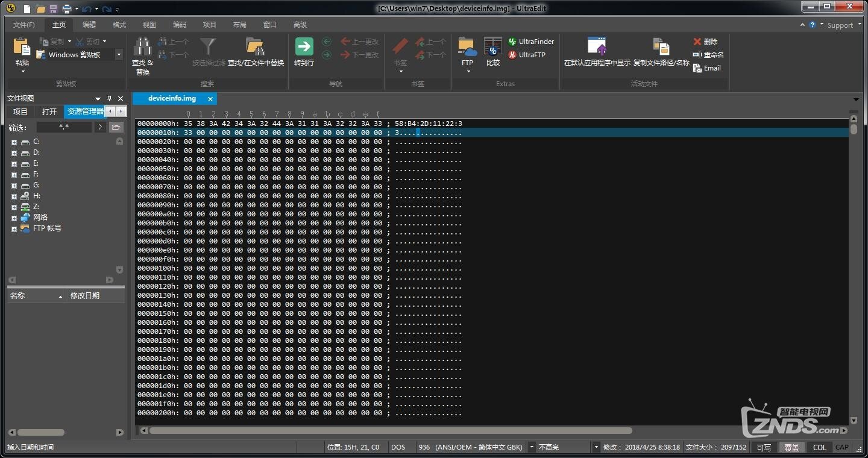This screenshot has width=868, height=458.
Task: Apply filter with the > arrow button
Action: tap(100, 127)
